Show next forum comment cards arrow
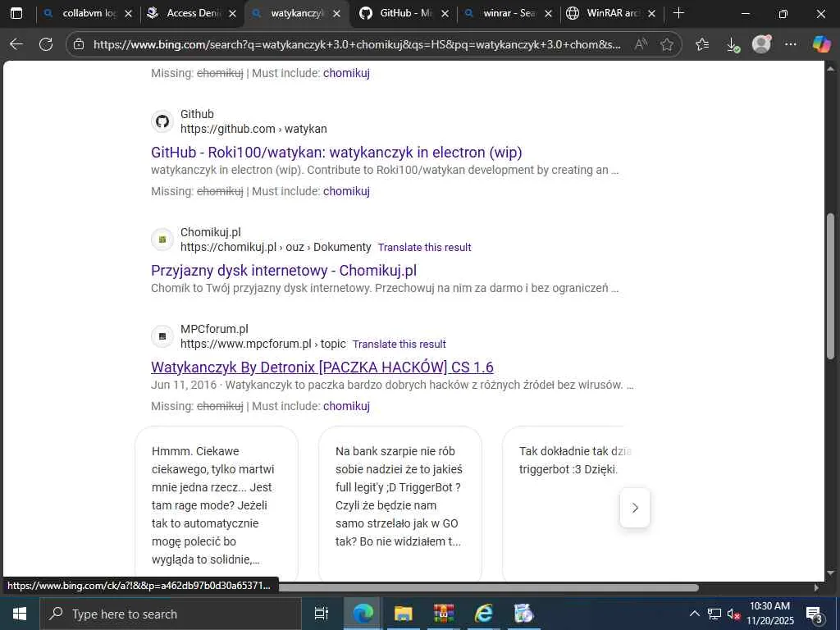Image resolution: width=840 pixels, height=630 pixels. pos(635,507)
